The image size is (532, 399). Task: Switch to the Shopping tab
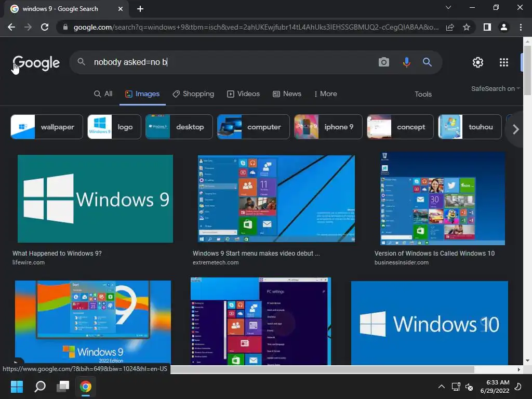point(193,94)
